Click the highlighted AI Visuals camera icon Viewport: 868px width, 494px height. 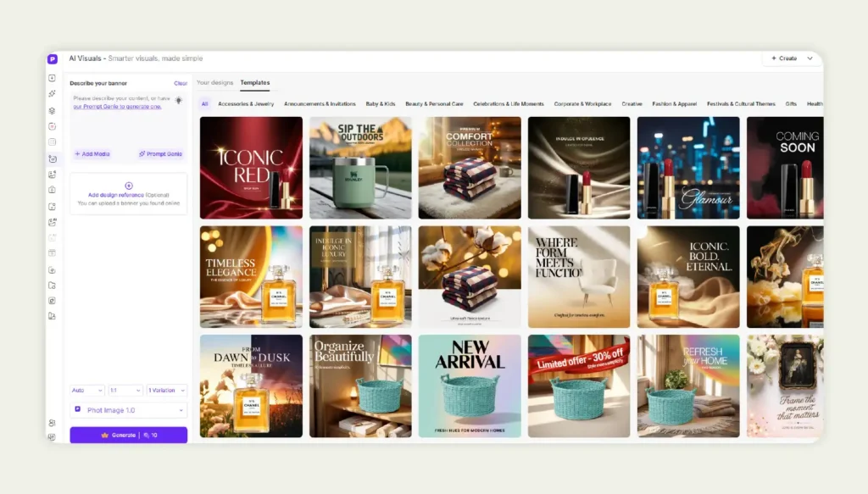(x=53, y=157)
